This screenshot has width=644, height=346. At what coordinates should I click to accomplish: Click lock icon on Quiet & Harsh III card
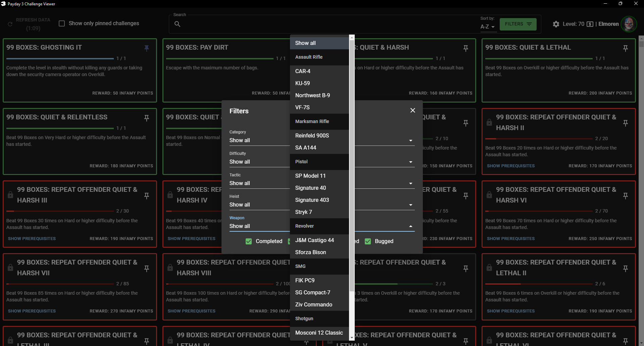10,195
